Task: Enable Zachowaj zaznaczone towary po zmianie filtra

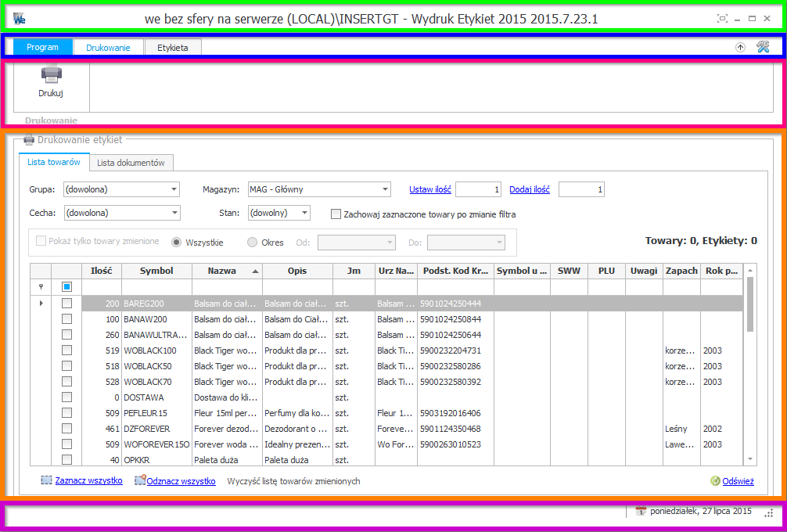Action: (x=336, y=214)
